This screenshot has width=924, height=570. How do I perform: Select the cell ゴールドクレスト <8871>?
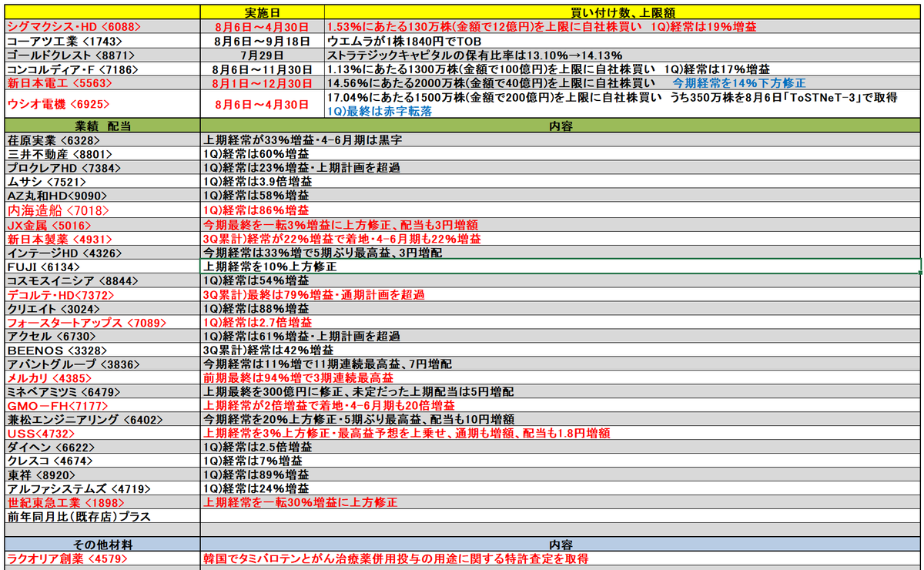tap(102, 55)
